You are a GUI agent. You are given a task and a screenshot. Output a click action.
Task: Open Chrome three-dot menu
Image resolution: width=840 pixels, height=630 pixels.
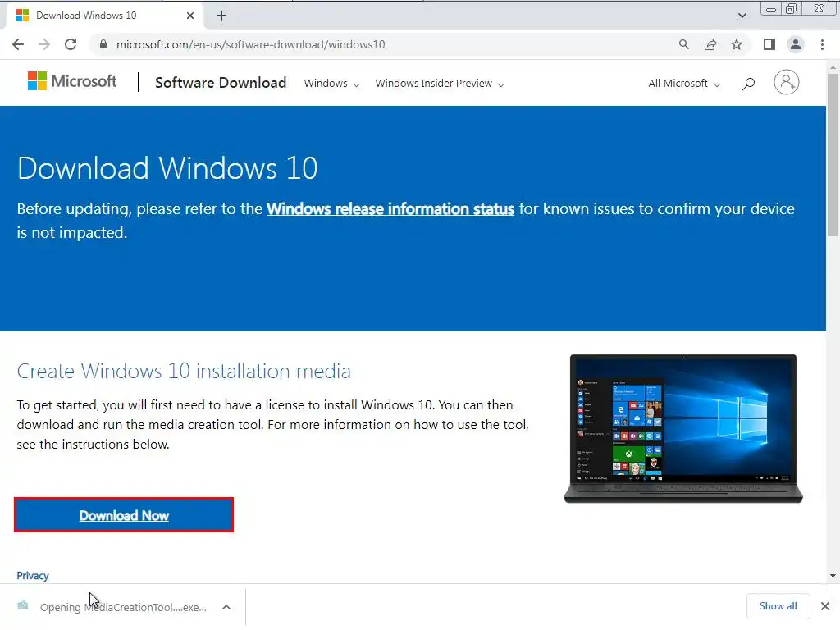click(822, 44)
